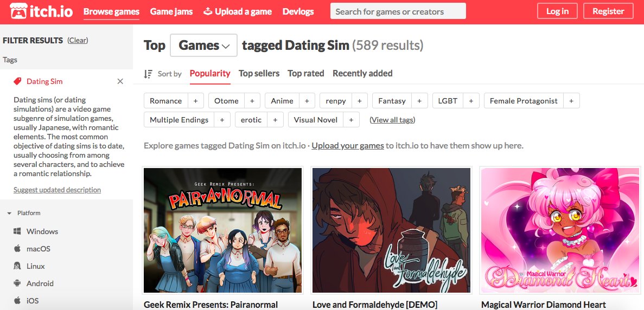Select Windows platform filter label

click(x=42, y=231)
